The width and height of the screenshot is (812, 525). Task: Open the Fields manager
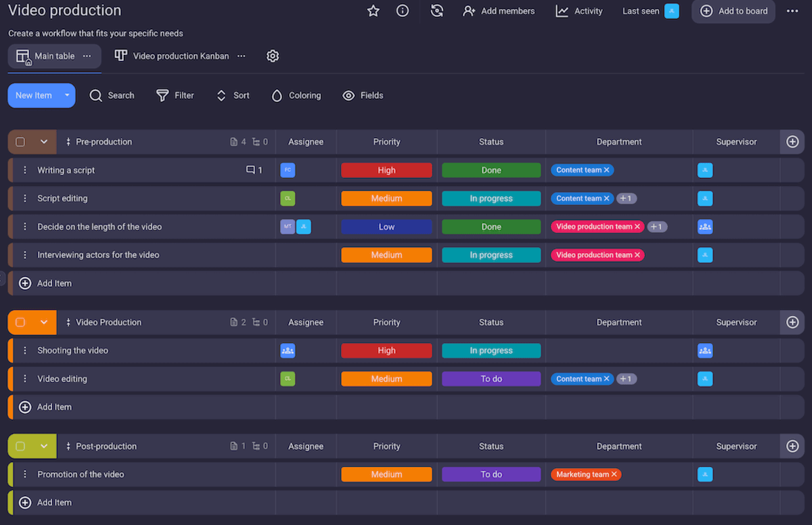[x=363, y=95]
